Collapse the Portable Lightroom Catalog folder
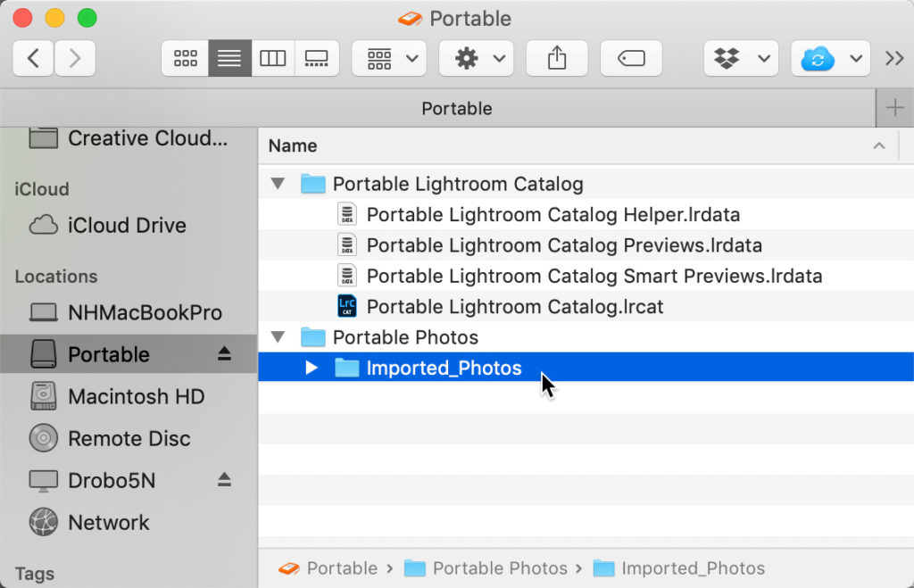 pos(278,184)
